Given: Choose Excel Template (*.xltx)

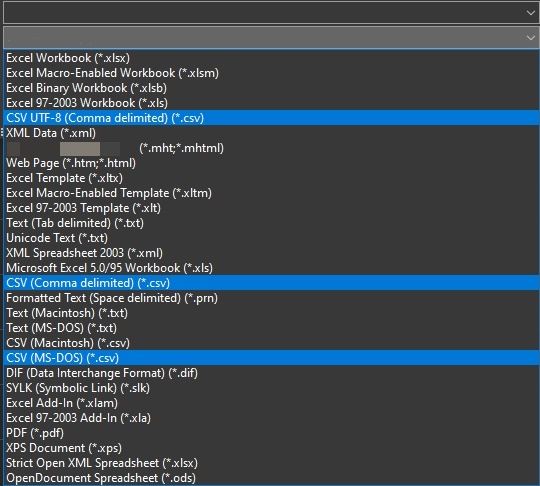Looking at the screenshot, I should pyautogui.click(x=271, y=178).
